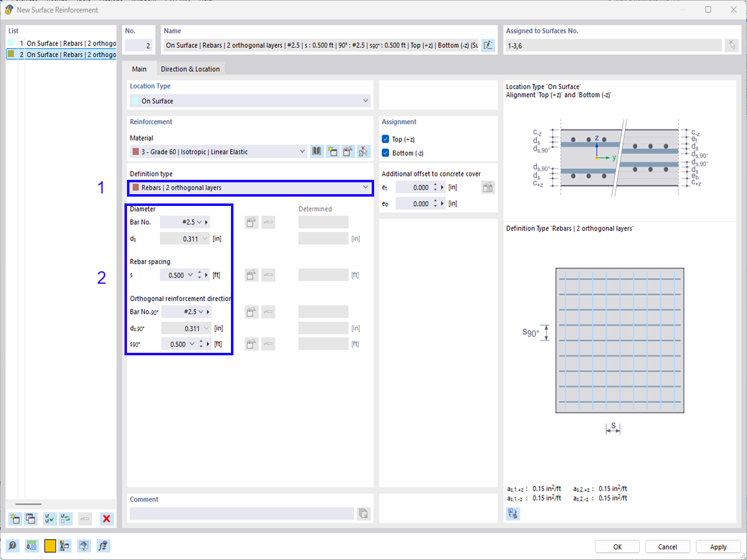
Task: Open the s90° spacing dropdown arrow
Action: [192, 343]
